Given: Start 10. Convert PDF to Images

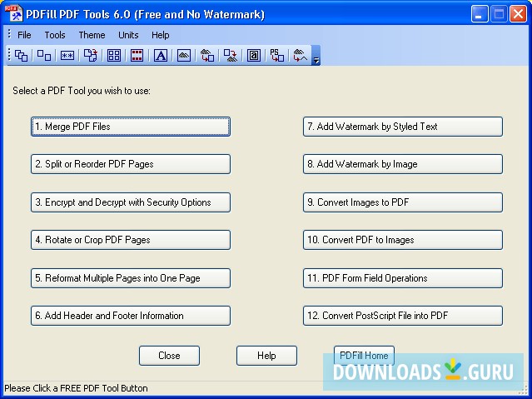Looking at the screenshot, I should pos(403,240).
